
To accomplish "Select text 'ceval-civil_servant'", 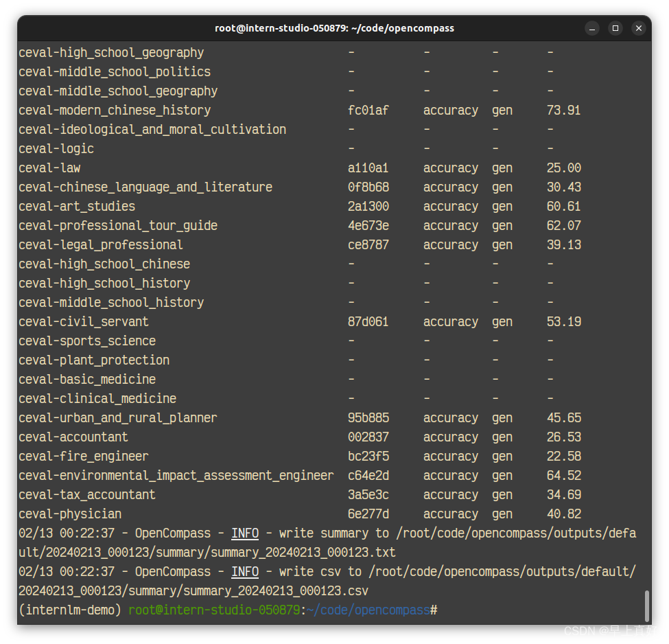I will 84,321.
